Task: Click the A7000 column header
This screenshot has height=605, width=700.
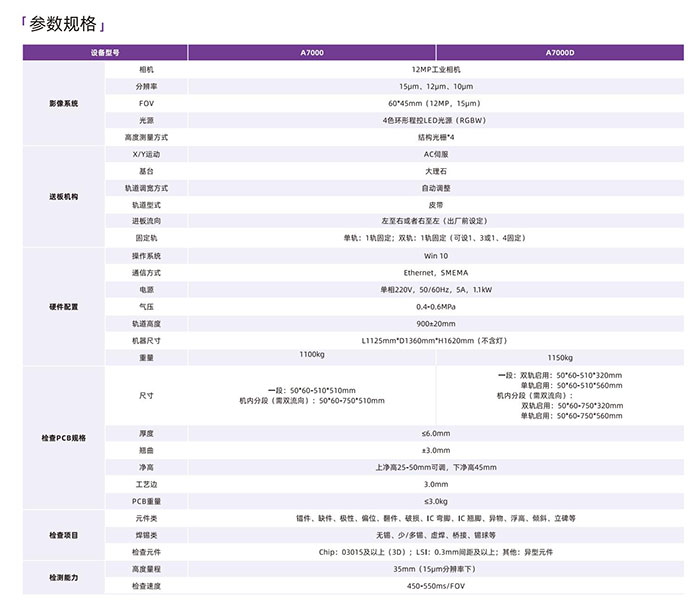Action: pos(311,52)
